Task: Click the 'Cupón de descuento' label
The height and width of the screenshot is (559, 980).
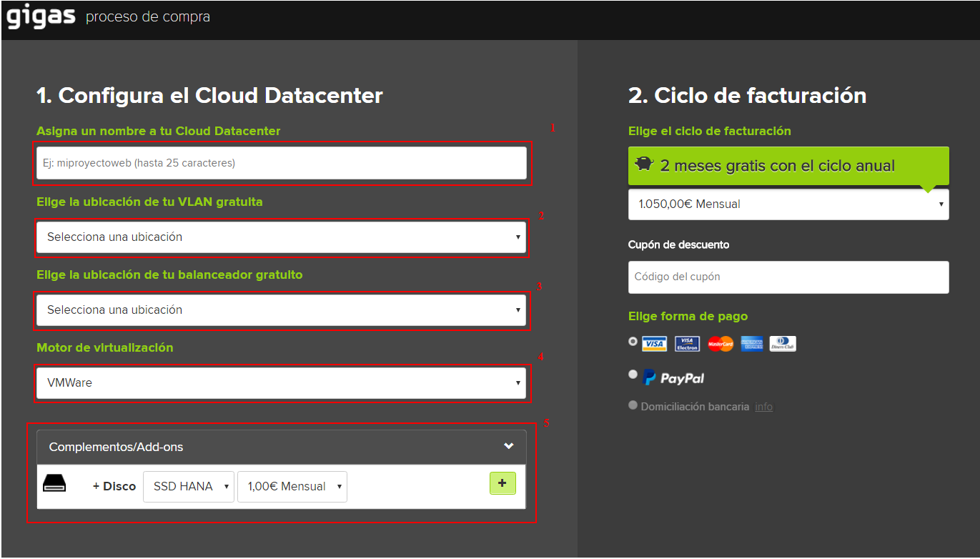Action: [678, 244]
